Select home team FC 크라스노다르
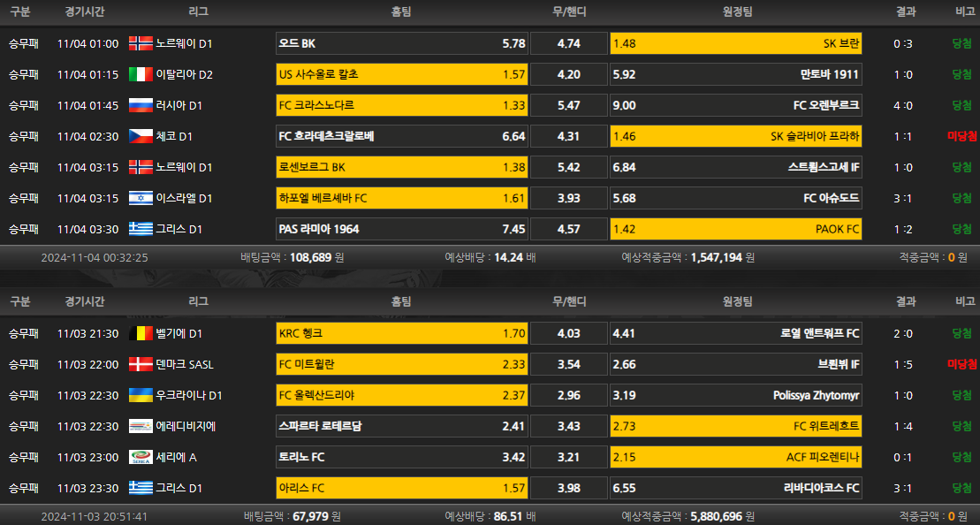The image size is (980, 525). coord(402,105)
